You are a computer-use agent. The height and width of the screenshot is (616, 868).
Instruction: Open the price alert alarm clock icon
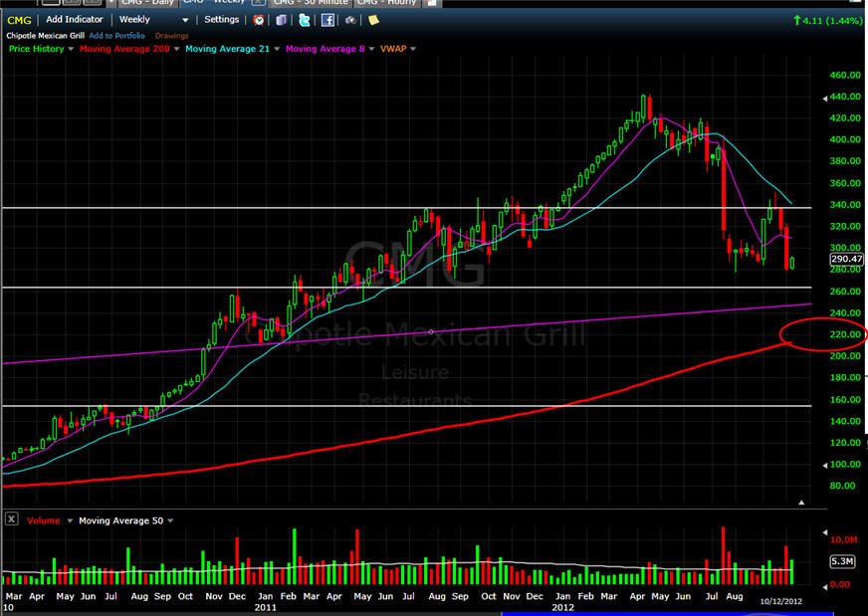point(259,21)
